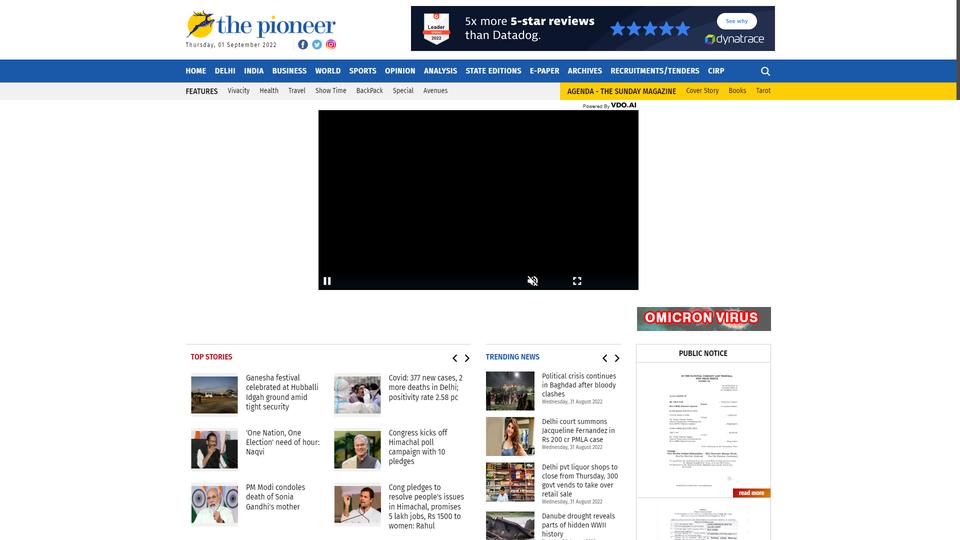Open the Avenues link
This screenshot has height=540, width=960.
(435, 91)
